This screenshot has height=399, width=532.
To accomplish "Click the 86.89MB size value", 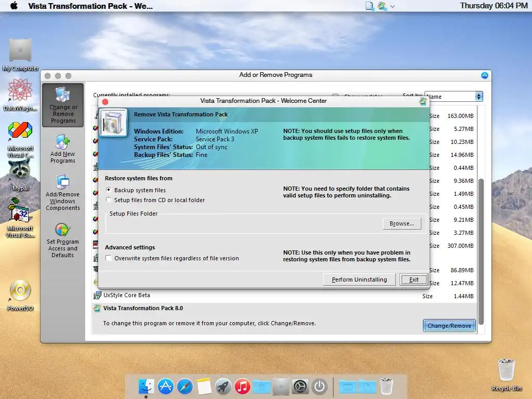I will point(462,270).
